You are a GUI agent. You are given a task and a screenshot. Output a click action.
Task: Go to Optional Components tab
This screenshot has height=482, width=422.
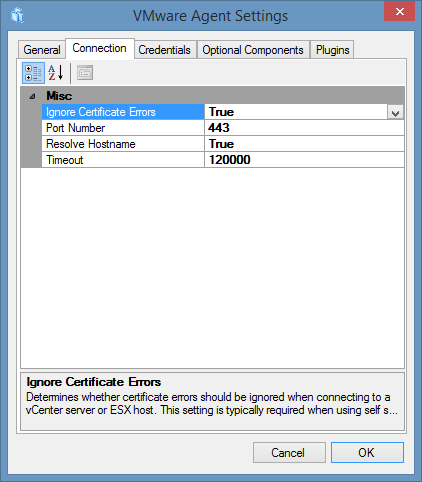click(x=253, y=50)
